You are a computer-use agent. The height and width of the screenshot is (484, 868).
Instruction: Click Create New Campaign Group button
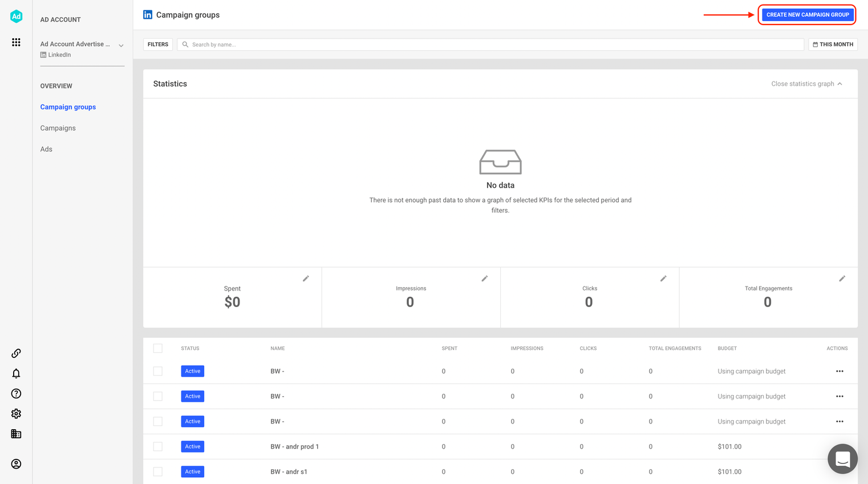click(x=808, y=15)
